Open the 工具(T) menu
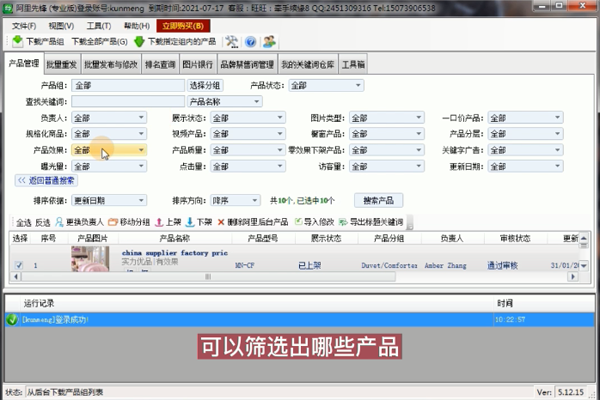The image size is (600, 400). [x=98, y=24]
